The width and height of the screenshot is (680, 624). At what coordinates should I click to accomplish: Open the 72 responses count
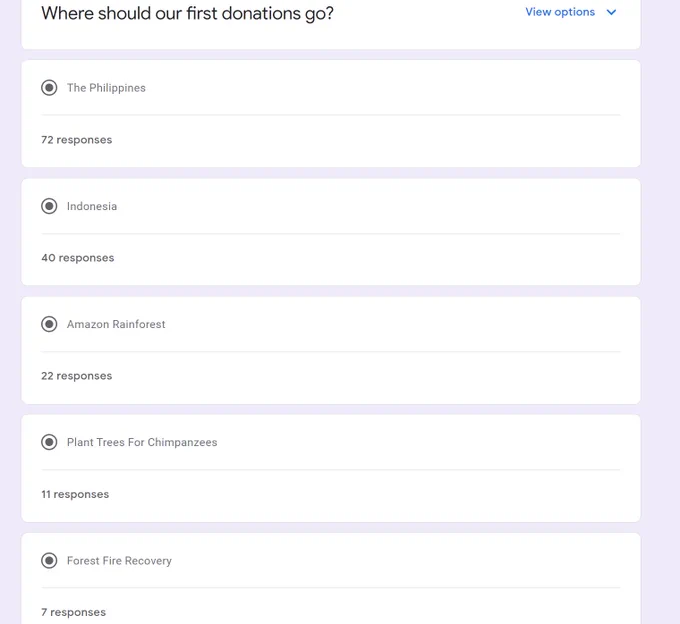pyautogui.click(x=77, y=140)
